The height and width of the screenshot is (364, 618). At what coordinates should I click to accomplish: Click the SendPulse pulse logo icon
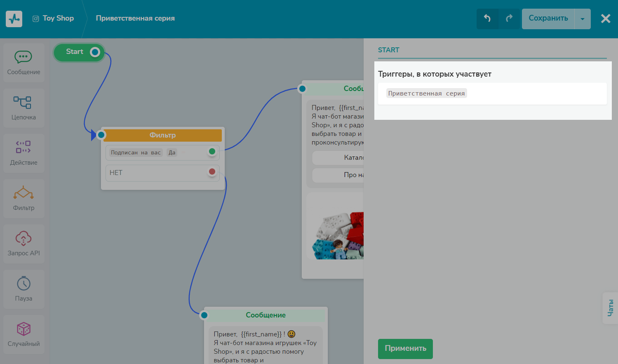14,19
